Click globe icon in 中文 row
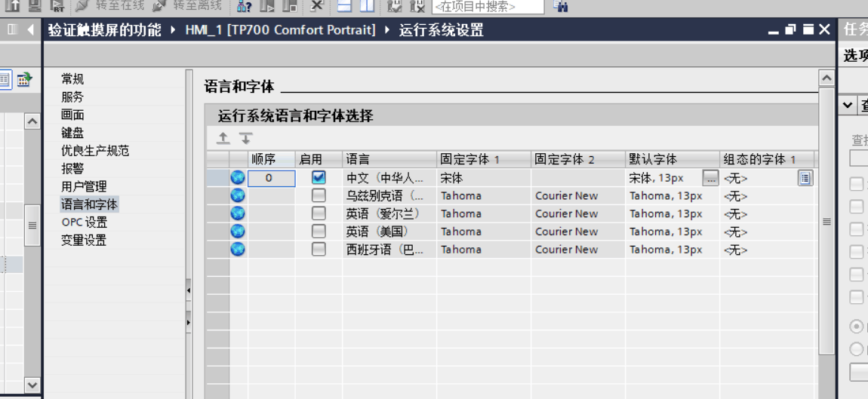 238,178
